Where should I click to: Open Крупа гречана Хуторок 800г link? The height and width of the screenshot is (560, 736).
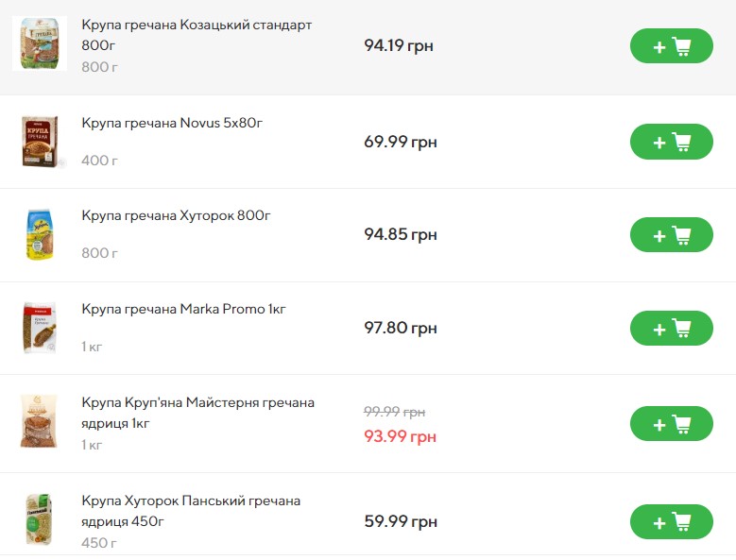(176, 215)
